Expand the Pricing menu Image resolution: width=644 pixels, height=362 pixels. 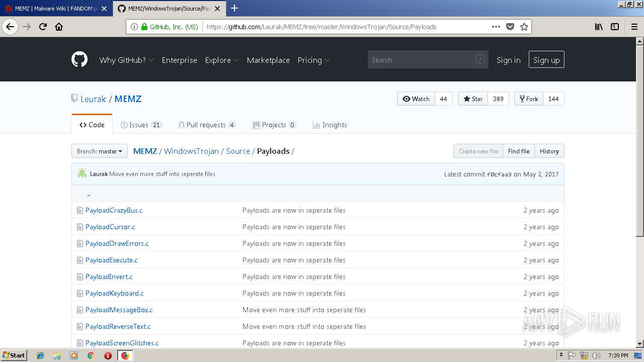pos(313,60)
